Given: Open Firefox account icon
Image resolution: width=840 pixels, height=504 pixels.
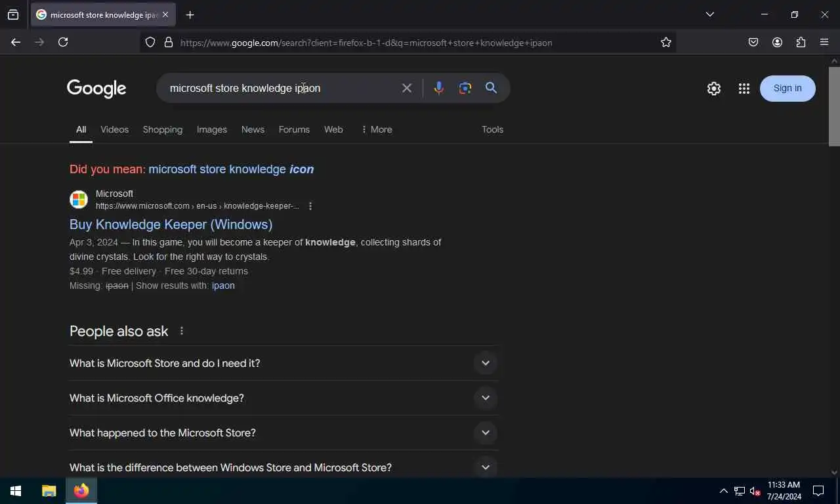Looking at the screenshot, I should 777,42.
